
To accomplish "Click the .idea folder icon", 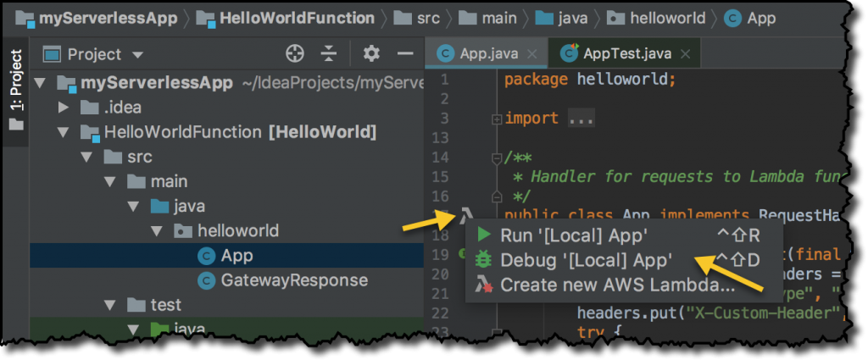I will (x=90, y=108).
